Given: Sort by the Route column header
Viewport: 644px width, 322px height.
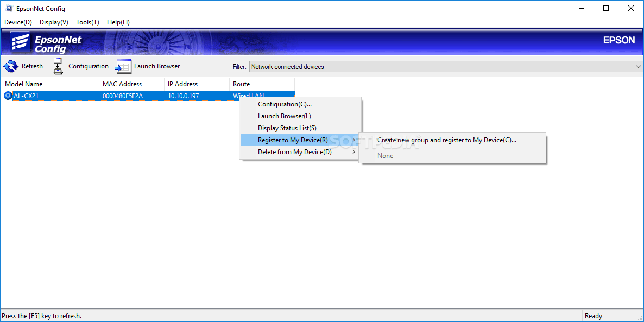Looking at the screenshot, I should (262, 84).
